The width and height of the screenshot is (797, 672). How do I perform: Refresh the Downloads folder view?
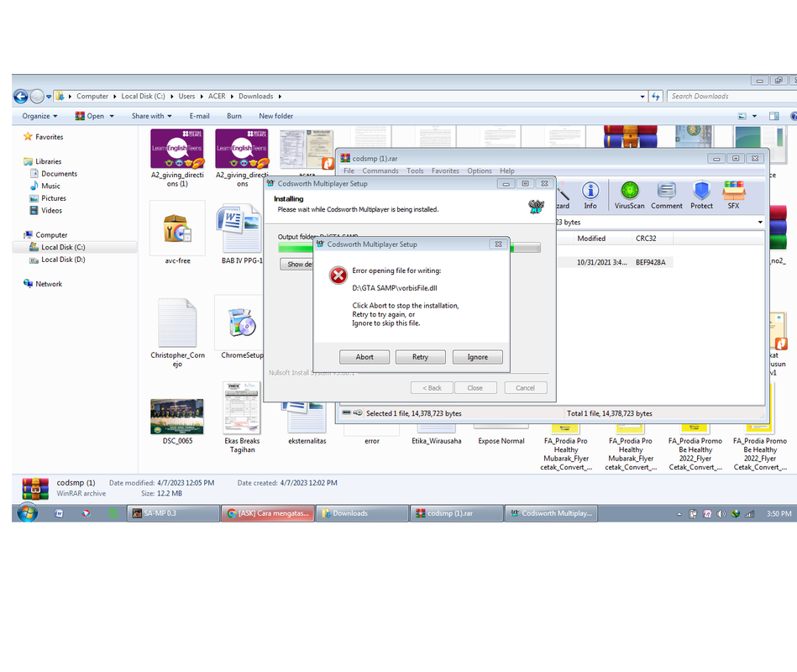click(656, 96)
